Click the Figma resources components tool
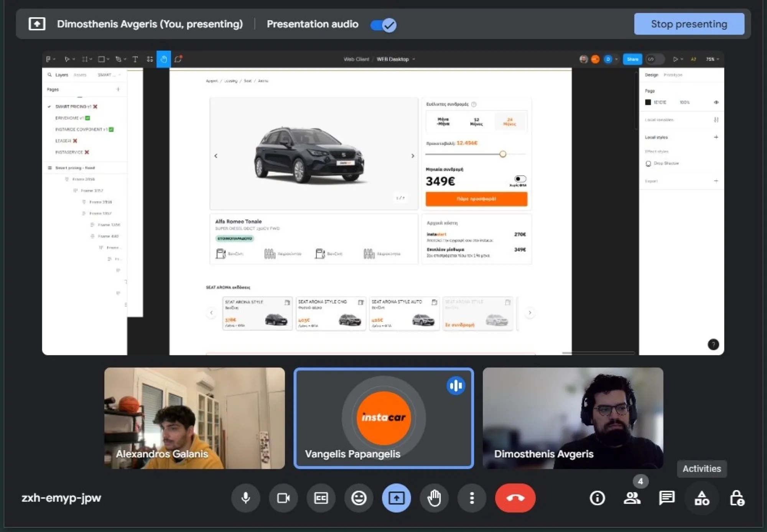The image size is (767, 532). [x=150, y=59]
